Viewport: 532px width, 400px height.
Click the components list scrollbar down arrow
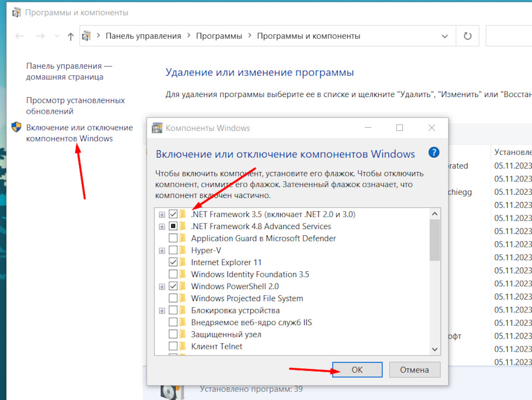[x=434, y=349]
